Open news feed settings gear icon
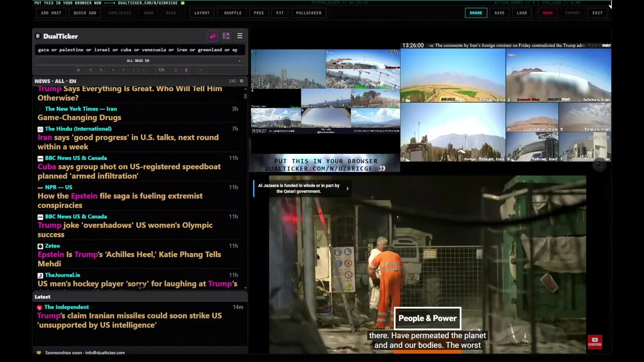This screenshot has height=362, width=644. pos(242,81)
